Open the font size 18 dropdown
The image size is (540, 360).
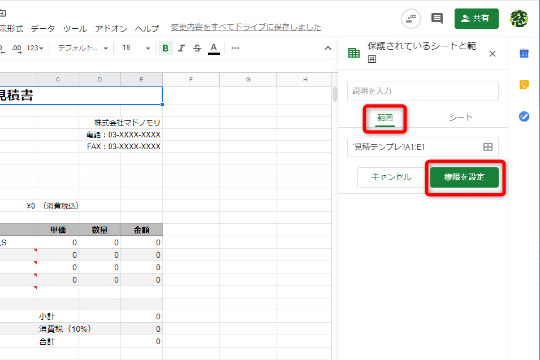136,48
